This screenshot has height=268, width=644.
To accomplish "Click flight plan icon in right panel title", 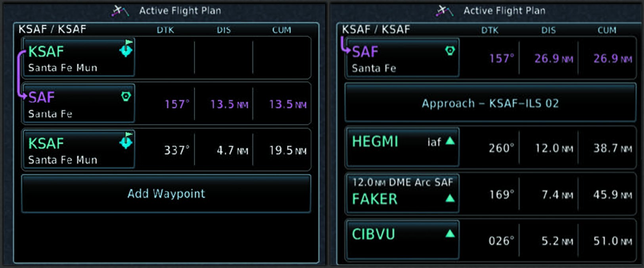I will (444, 11).
